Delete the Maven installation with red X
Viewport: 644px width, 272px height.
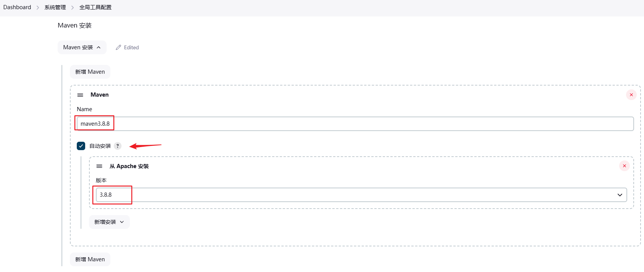click(631, 95)
